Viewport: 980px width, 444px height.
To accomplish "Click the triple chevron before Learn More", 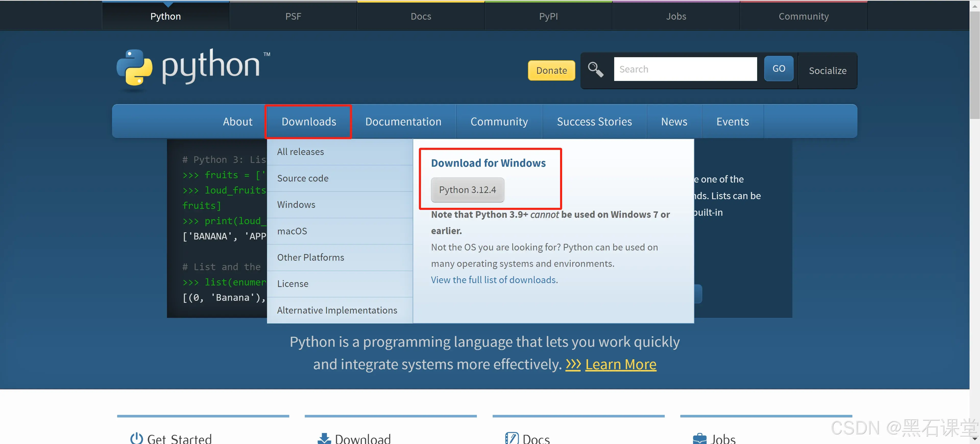I will (573, 364).
